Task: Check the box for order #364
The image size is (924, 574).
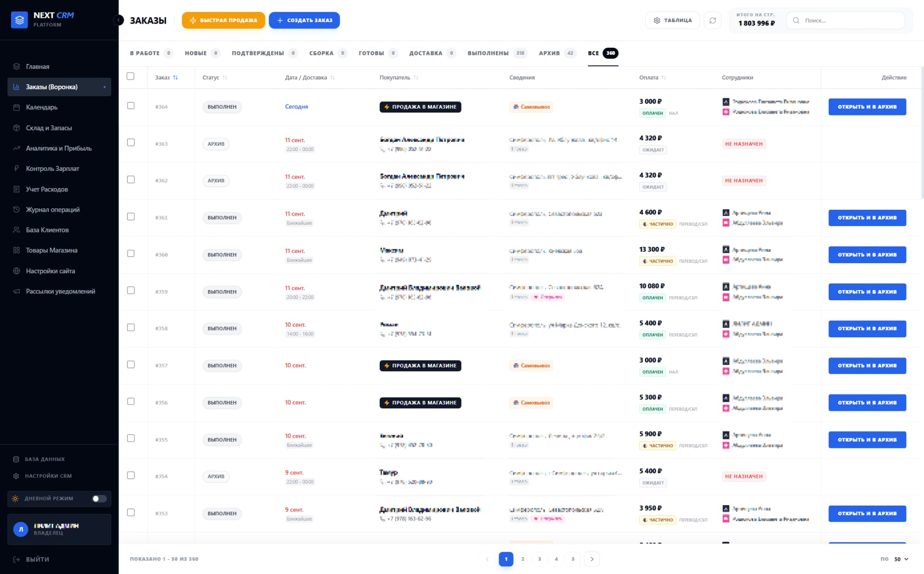Action: pyautogui.click(x=130, y=105)
